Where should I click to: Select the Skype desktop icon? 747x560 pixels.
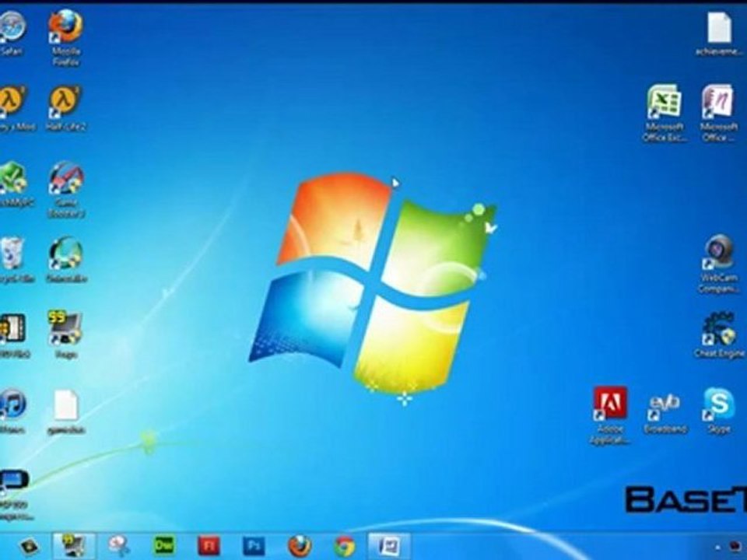click(718, 411)
